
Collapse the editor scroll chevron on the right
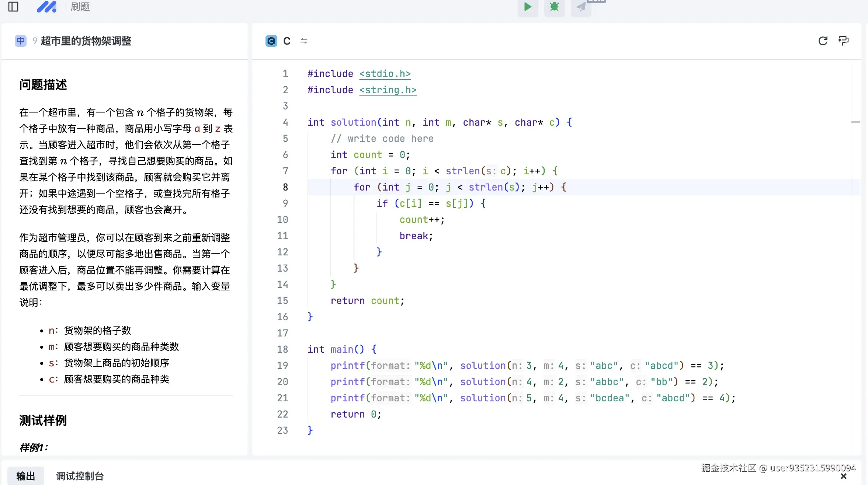tap(855, 122)
